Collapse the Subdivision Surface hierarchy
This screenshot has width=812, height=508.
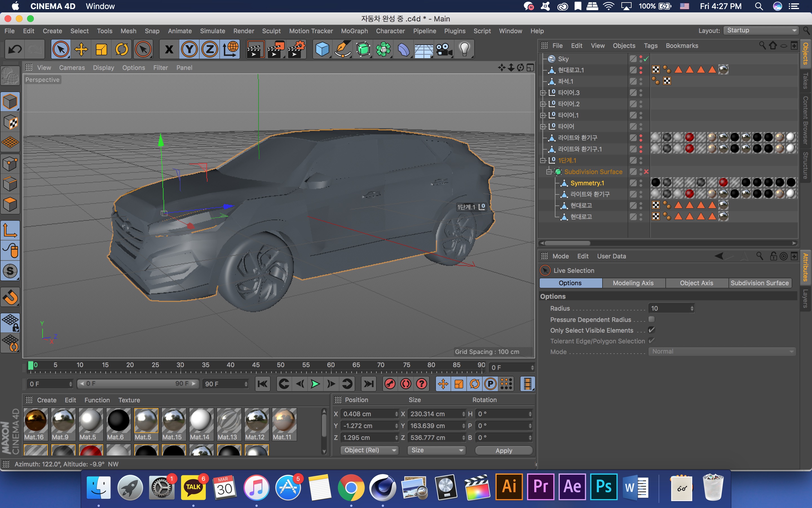[549, 172]
